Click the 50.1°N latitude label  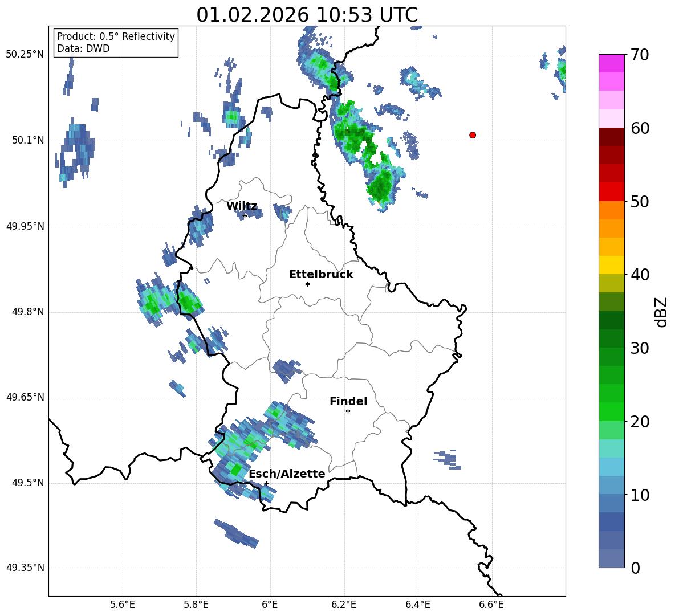28,140
